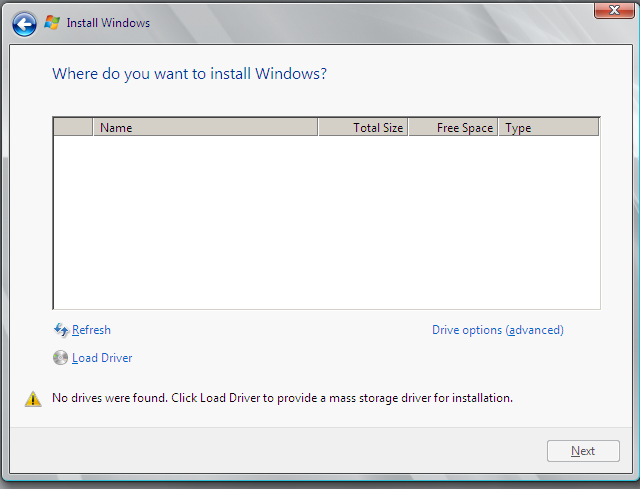
Task: Sort by the Type column header
Action: click(x=549, y=127)
